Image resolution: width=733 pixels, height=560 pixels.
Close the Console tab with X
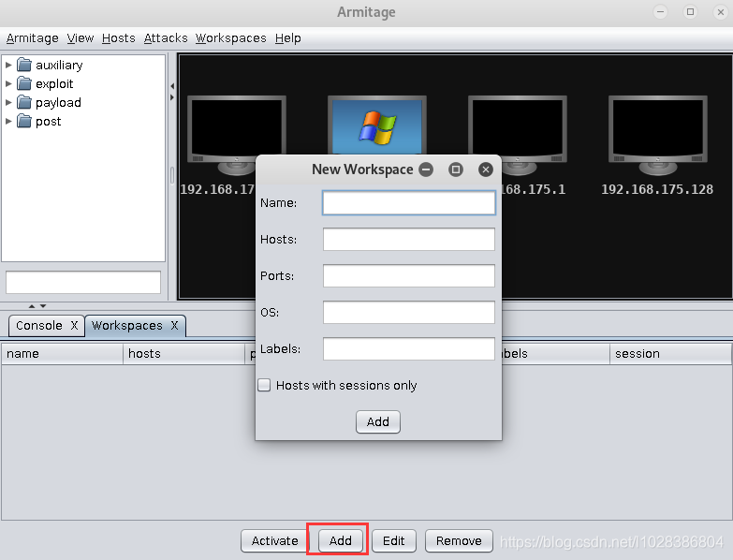74,325
